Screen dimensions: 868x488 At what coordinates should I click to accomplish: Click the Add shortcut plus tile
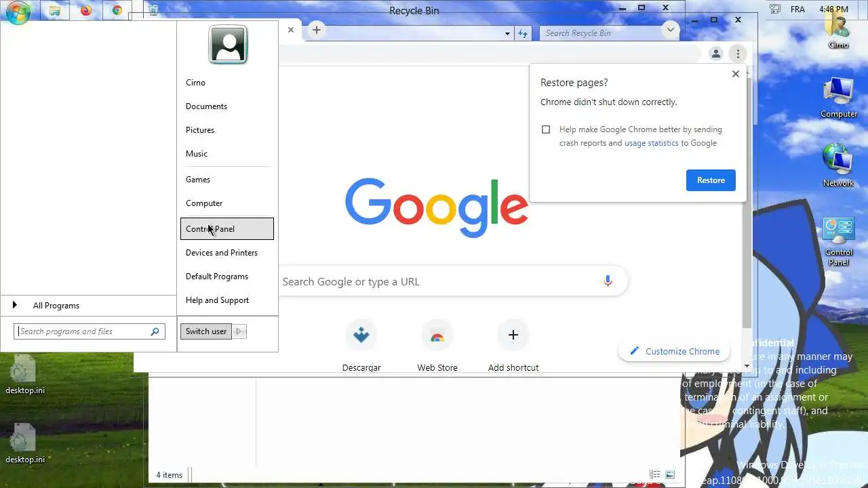click(513, 346)
